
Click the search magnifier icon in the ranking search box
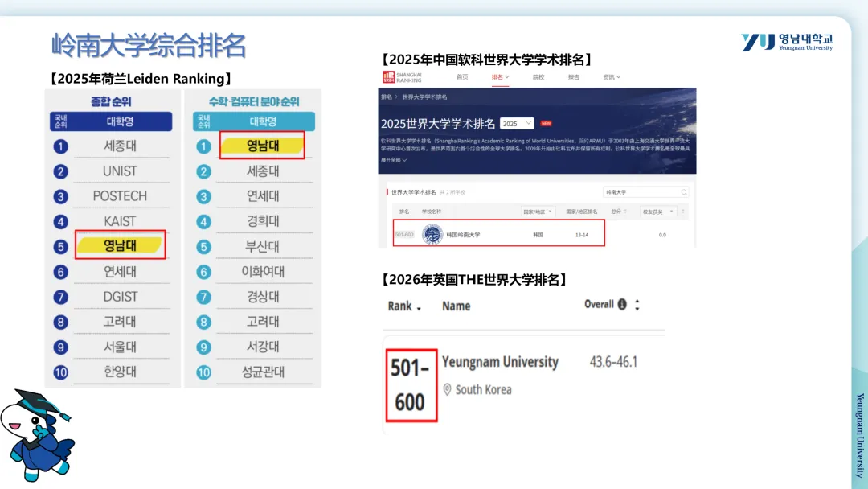(x=684, y=192)
